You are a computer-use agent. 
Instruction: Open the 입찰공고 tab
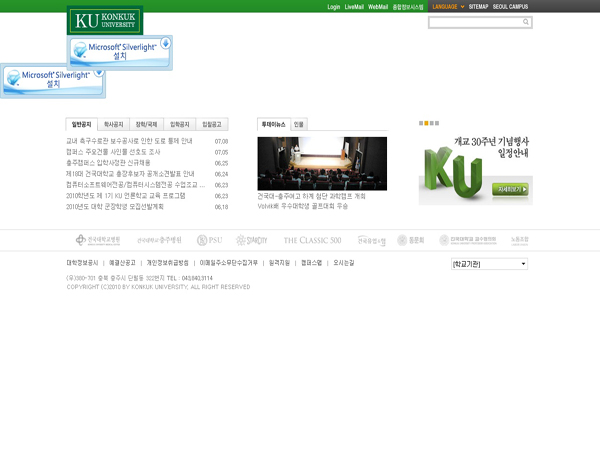tap(213, 124)
